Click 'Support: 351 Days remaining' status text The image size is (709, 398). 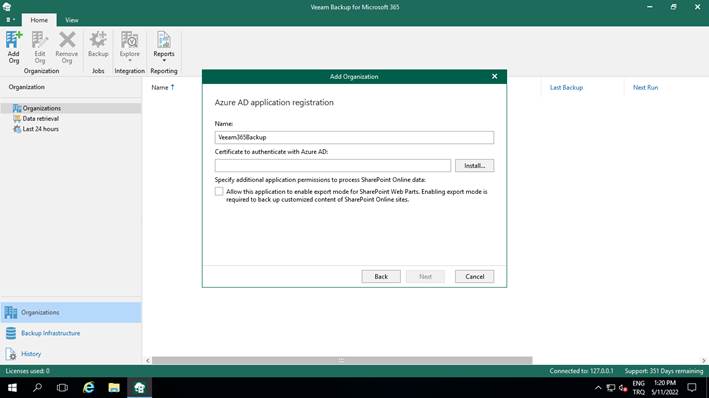coord(664,371)
